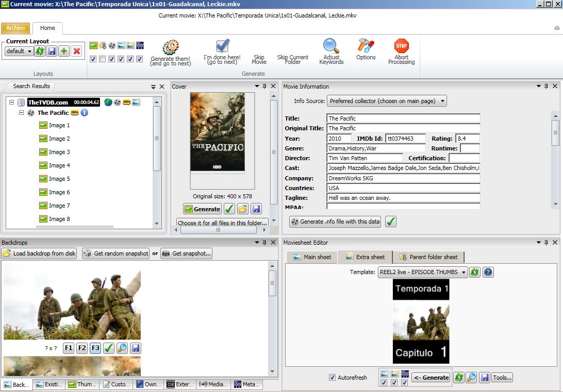This screenshot has height=392, width=563.
Task: Click Generate them! gear icon
Action: 170,47
